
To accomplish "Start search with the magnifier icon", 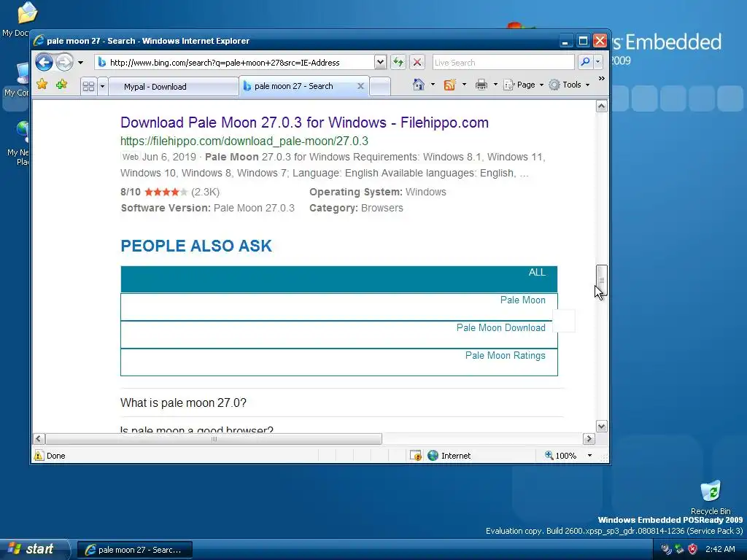I will 585,62.
